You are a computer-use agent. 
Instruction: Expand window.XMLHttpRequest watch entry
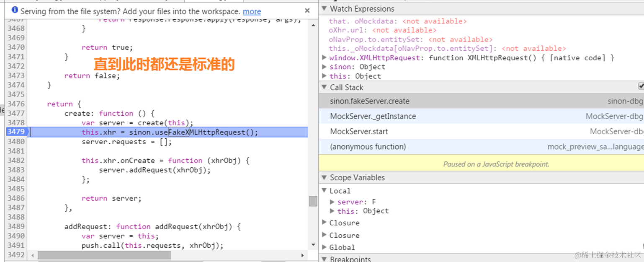pyautogui.click(x=325, y=57)
